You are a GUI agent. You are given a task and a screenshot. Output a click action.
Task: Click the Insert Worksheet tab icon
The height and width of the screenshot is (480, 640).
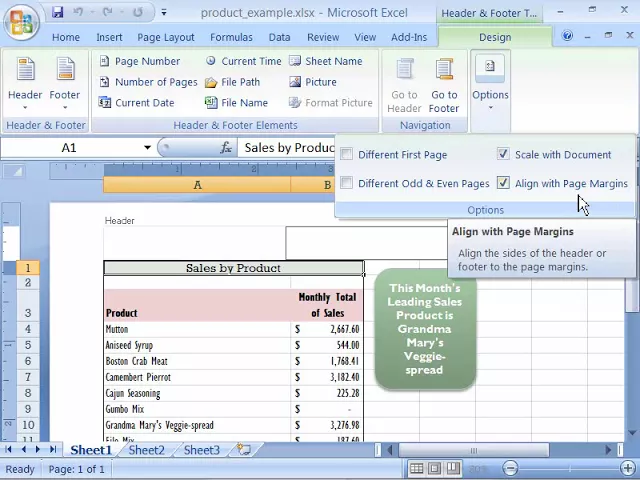click(x=244, y=450)
